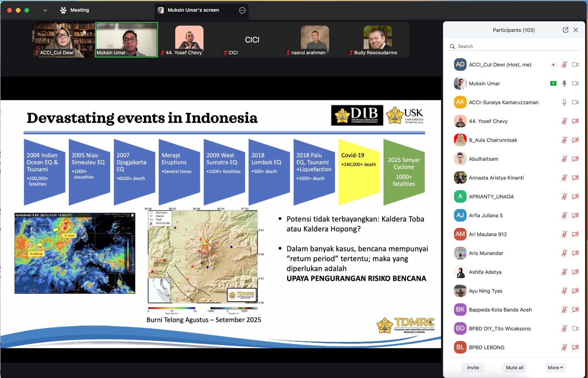Open screen share options ellipsis icon
This screenshot has height=378, width=588.
tap(242, 10)
